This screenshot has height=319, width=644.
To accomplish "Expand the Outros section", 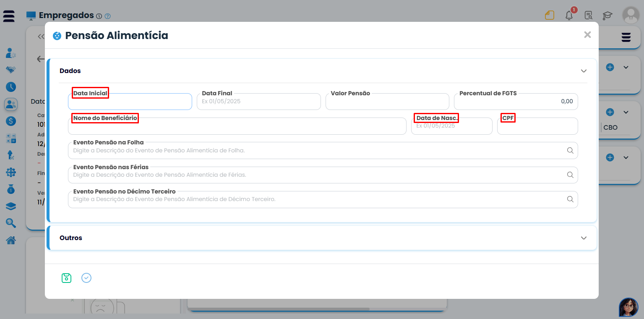I will coord(584,238).
